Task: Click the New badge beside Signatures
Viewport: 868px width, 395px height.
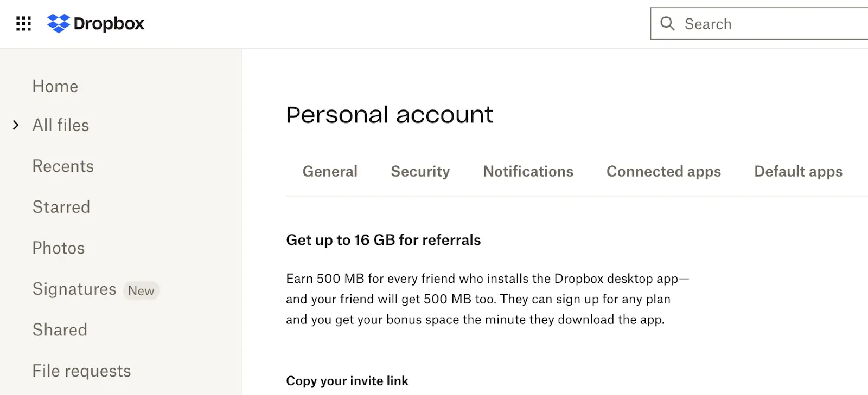Action: tap(141, 291)
